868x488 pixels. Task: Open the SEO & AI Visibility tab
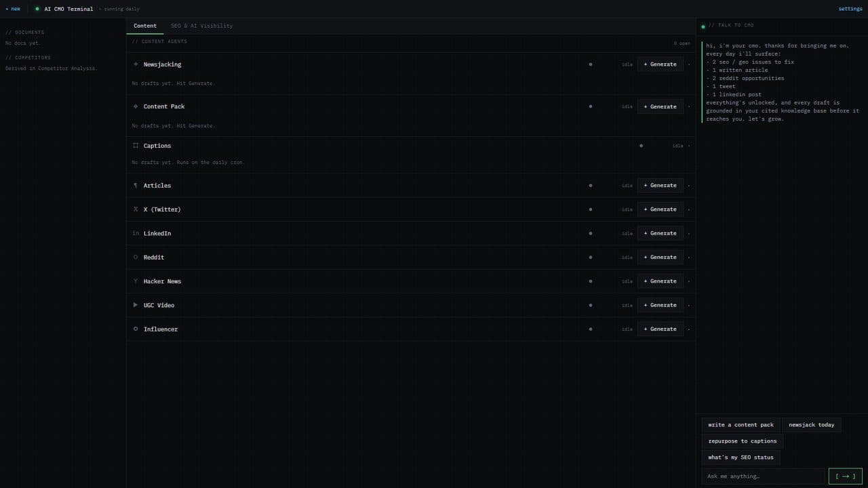pyautogui.click(x=201, y=26)
